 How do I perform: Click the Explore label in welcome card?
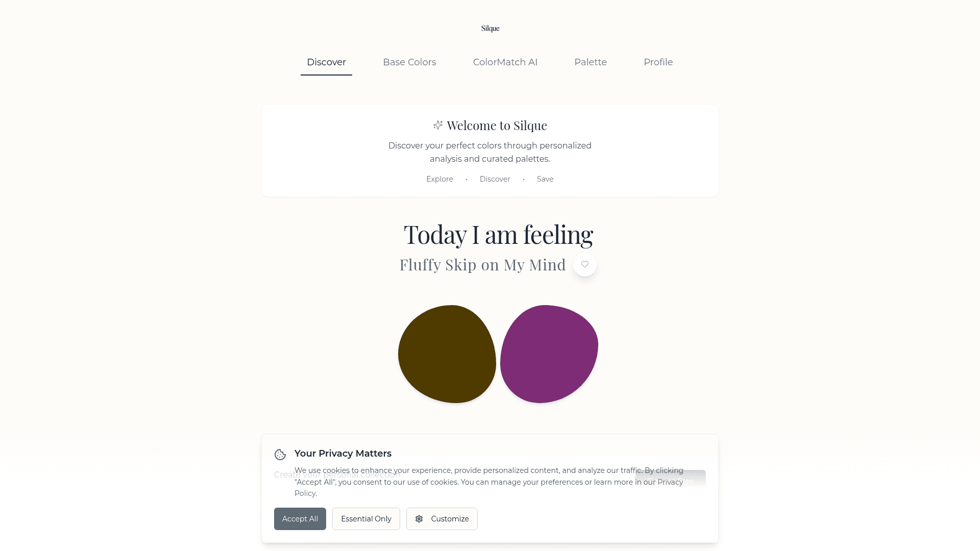439,179
